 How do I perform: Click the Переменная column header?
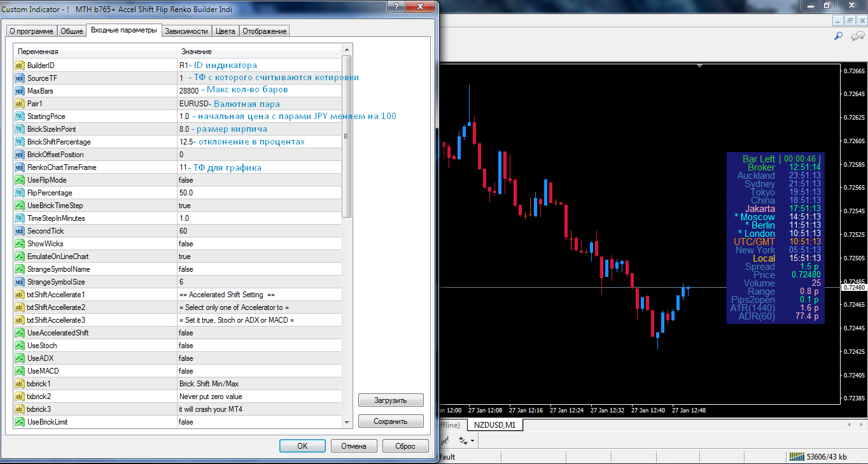click(x=95, y=52)
